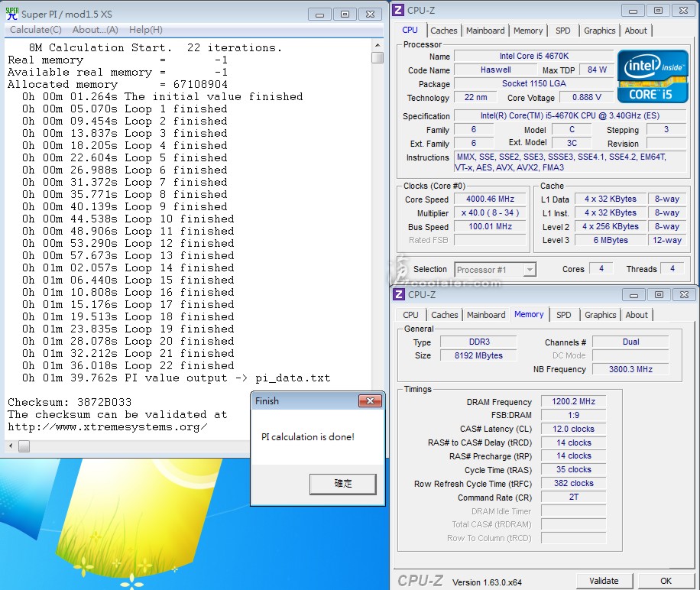Open the About...(A) menu in Super PI

pyautogui.click(x=95, y=30)
